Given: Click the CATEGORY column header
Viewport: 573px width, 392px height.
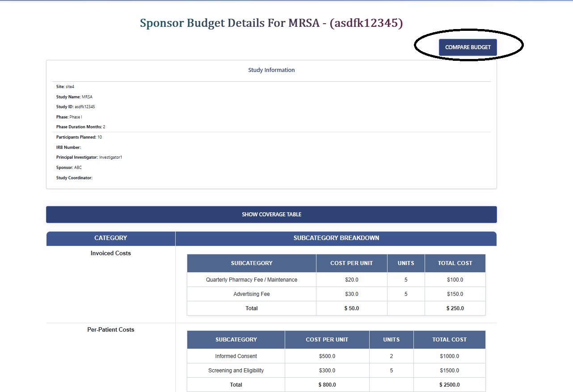Looking at the screenshot, I should 110,238.
